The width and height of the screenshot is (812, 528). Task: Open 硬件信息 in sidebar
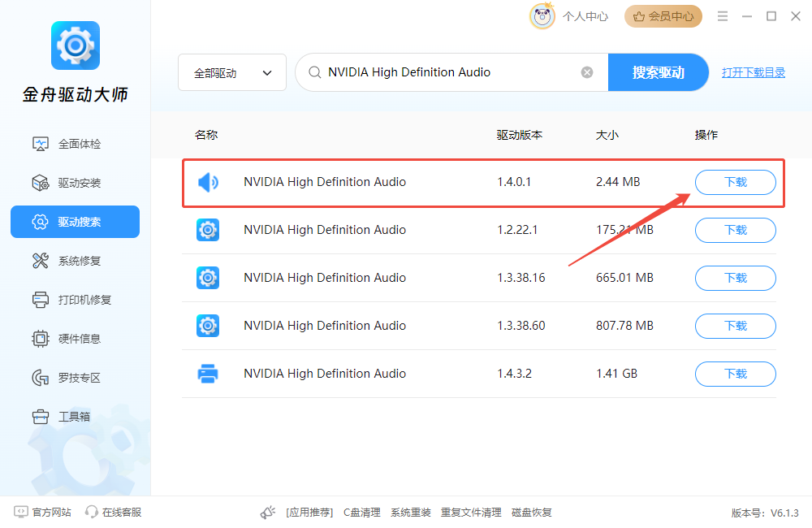click(75, 339)
